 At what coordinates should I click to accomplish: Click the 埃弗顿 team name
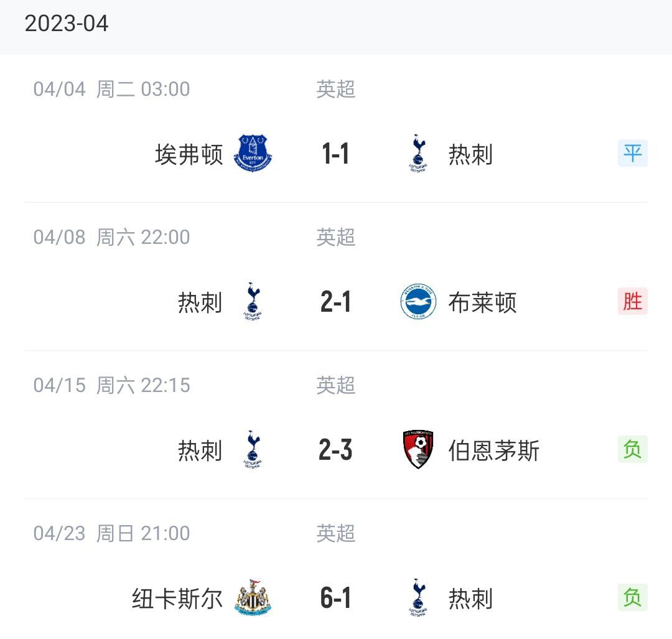[189, 154]
